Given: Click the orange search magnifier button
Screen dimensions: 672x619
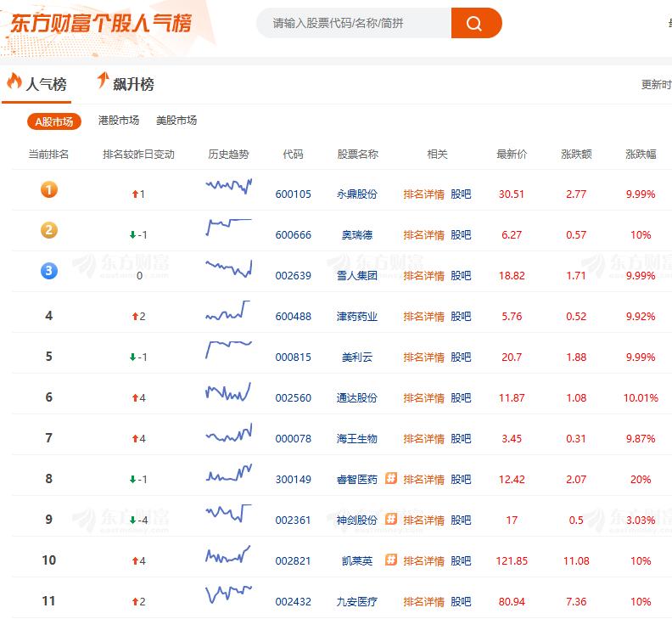Looking at the screenshot, I should pos(476,23).
